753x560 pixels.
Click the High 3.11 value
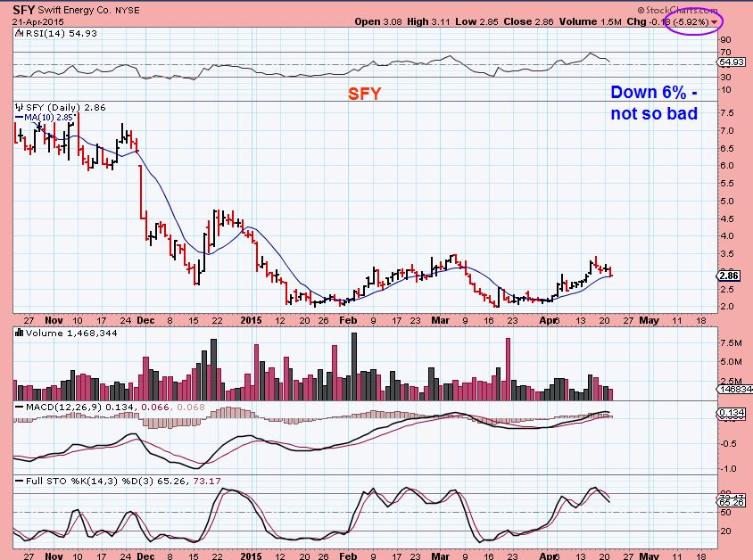point(428,21)
